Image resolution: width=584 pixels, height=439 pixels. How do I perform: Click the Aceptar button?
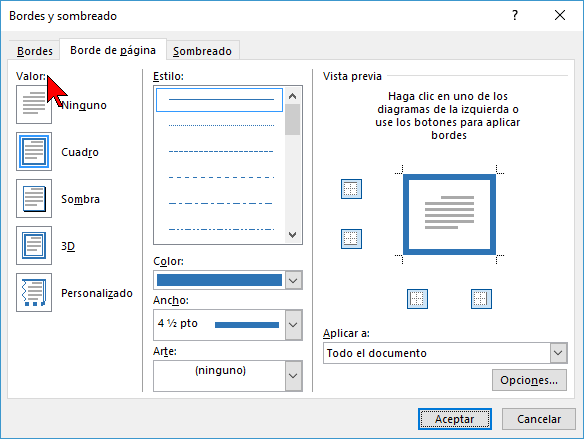click(x=454, y=419)
